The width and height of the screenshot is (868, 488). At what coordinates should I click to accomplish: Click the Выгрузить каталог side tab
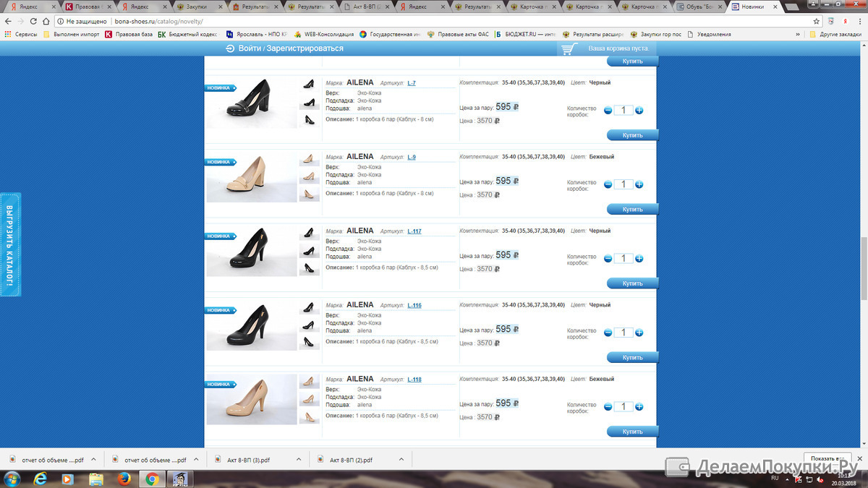pos(10,244)
